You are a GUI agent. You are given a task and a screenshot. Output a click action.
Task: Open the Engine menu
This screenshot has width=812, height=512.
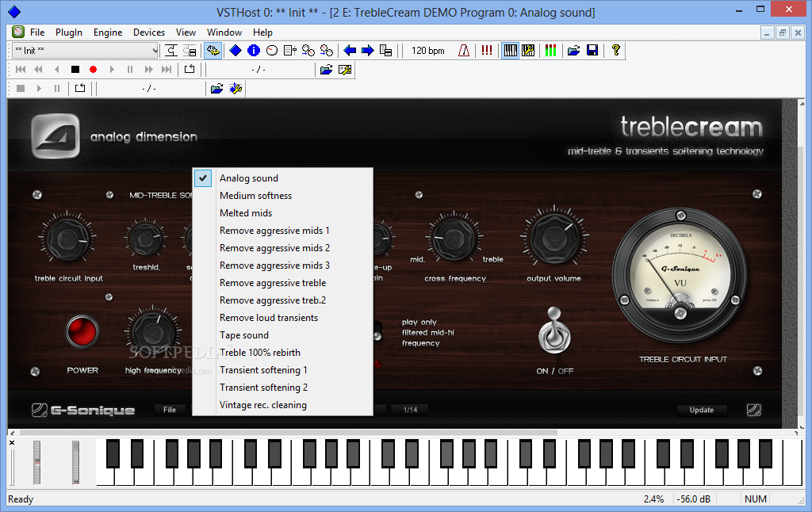(108, 32)
